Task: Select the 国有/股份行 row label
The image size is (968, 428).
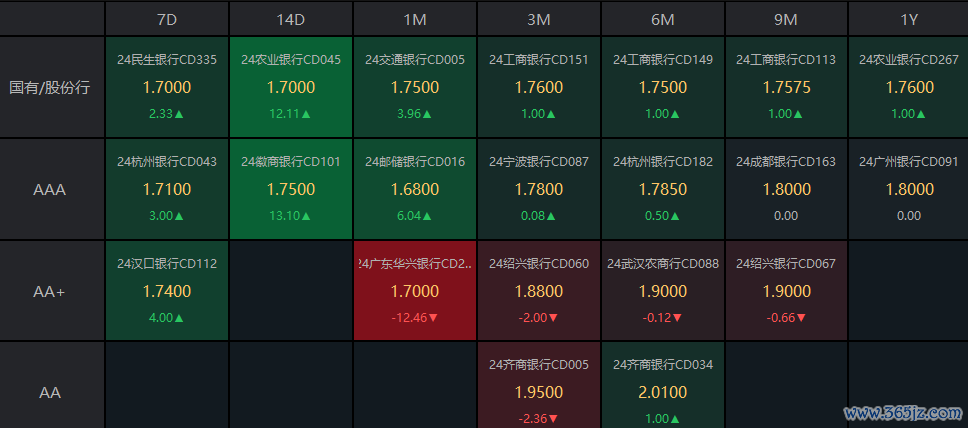Action: (52, 87)
